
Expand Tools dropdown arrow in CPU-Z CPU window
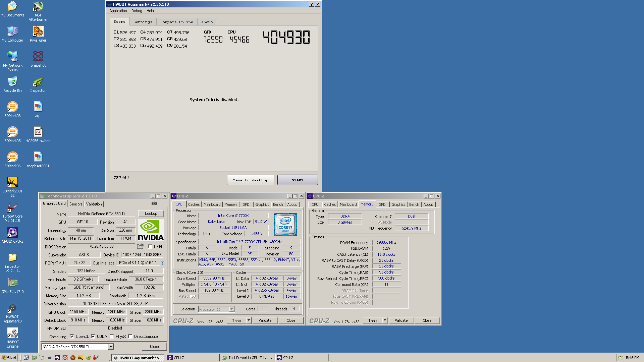tap(249, 321)
